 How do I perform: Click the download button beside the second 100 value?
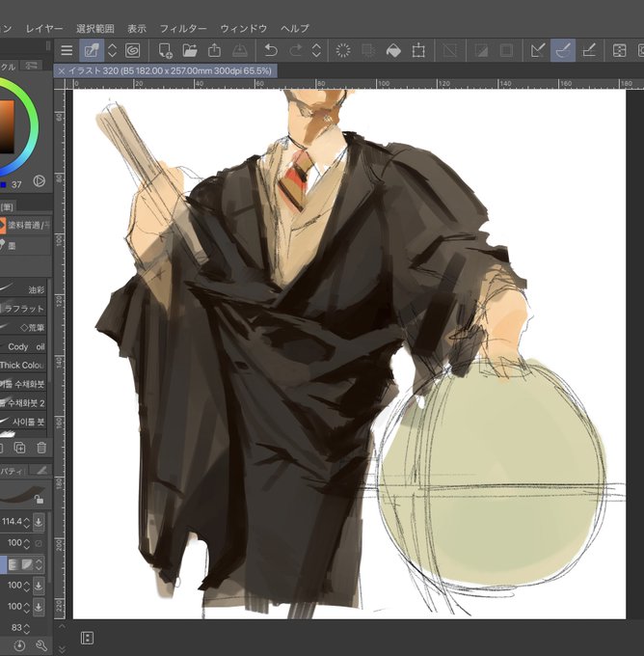(39, 586)
